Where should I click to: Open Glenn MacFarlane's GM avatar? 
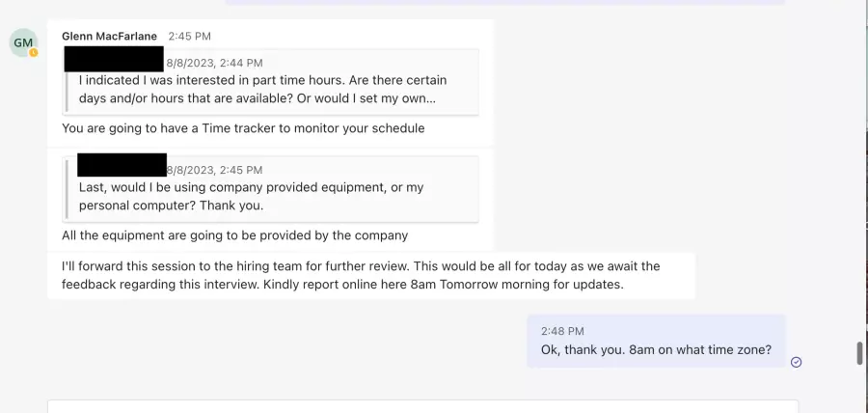(23, 42)
